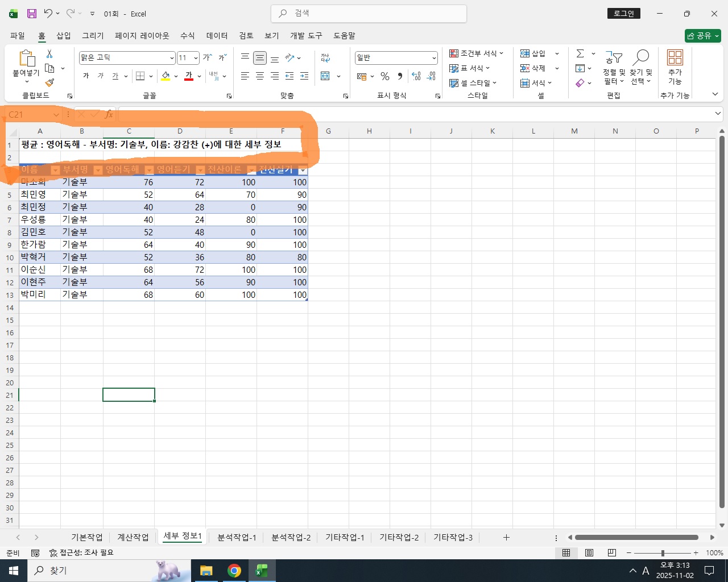Apply percent style with the % icon

385,76
